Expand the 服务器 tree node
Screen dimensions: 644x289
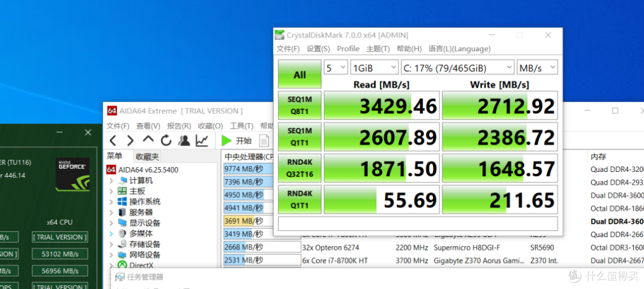112,213
